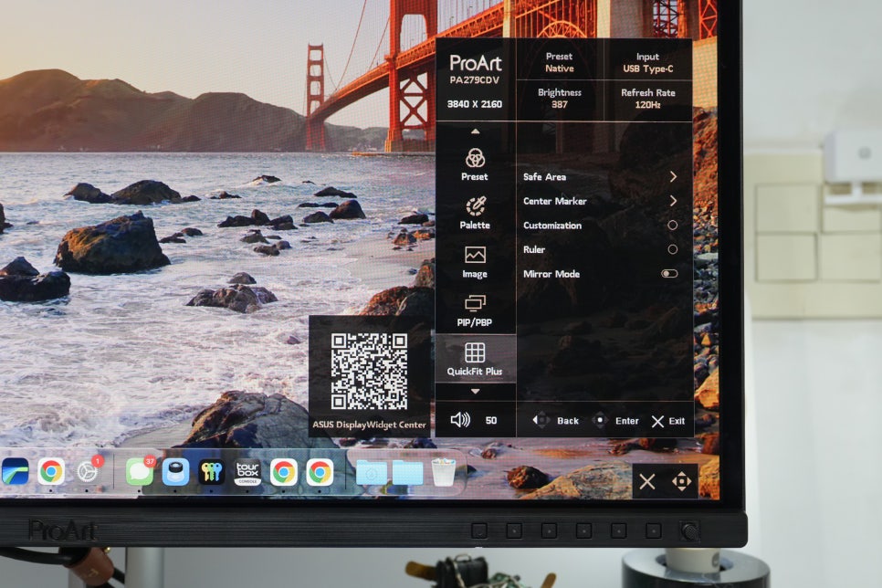
Task: Select the highlighted QuickFit Plus menu
Action: [476, 359]
